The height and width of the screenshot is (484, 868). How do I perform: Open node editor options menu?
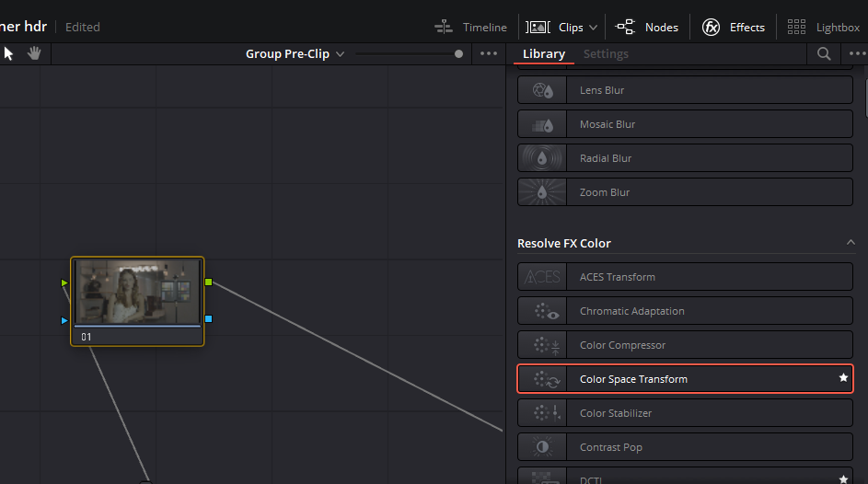(488, 53)
